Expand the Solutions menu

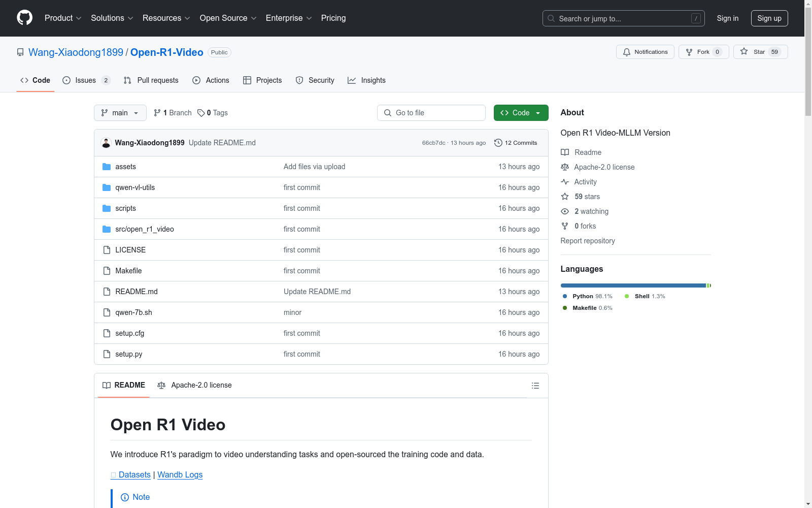click(112, 18)
